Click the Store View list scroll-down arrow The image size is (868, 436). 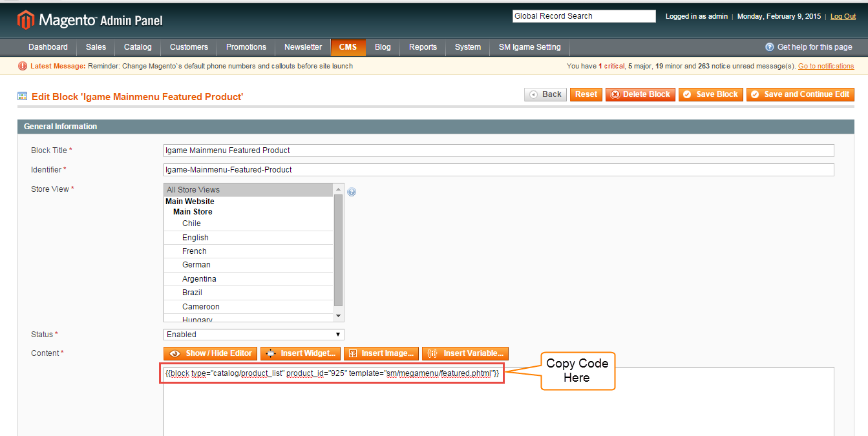click(x=338, y=316)
